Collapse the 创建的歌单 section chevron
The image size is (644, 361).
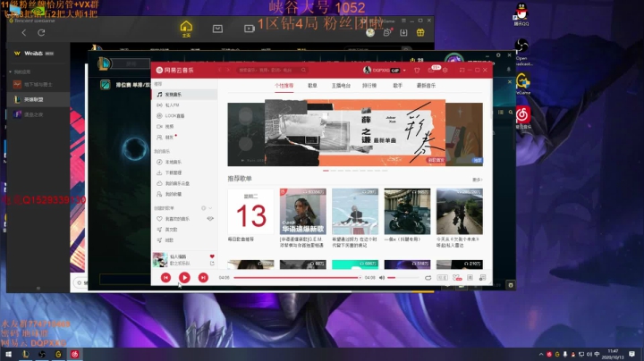(x=210, y=208)
